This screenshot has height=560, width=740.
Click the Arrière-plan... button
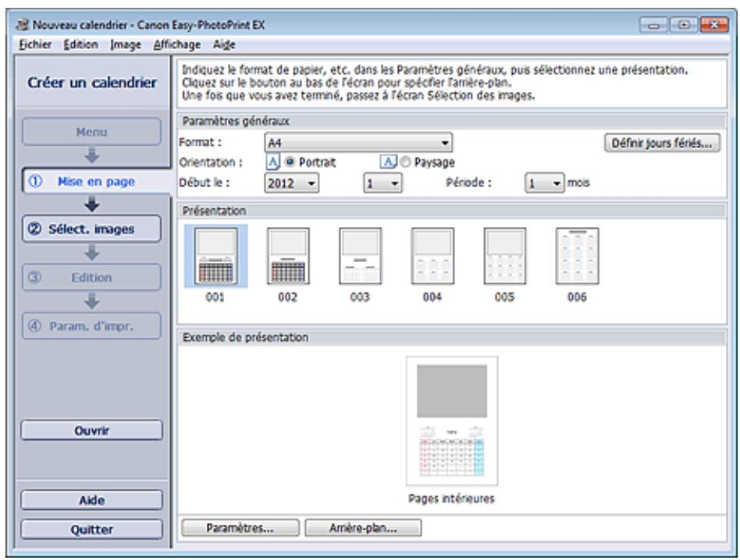coord(363,528)
